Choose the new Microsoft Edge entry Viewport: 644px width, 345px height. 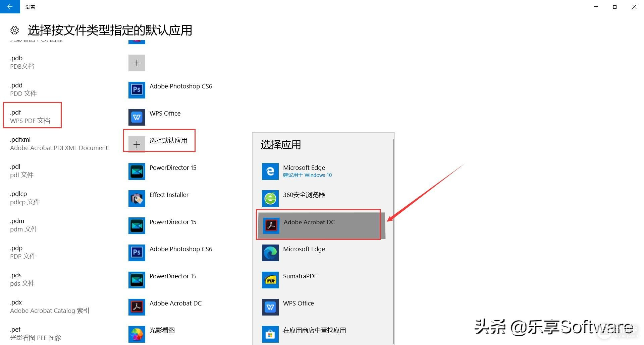[x=322, y=253]
